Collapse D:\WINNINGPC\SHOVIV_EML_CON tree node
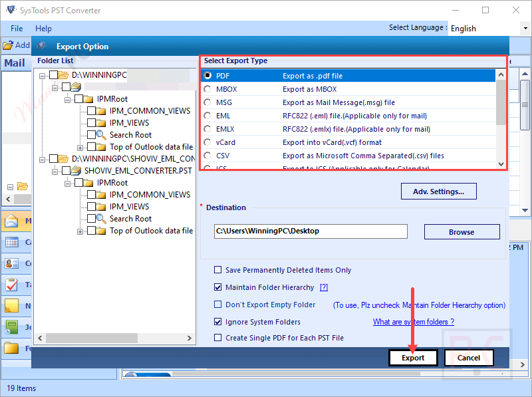532x397 pixels. click(x=42, y=160)
